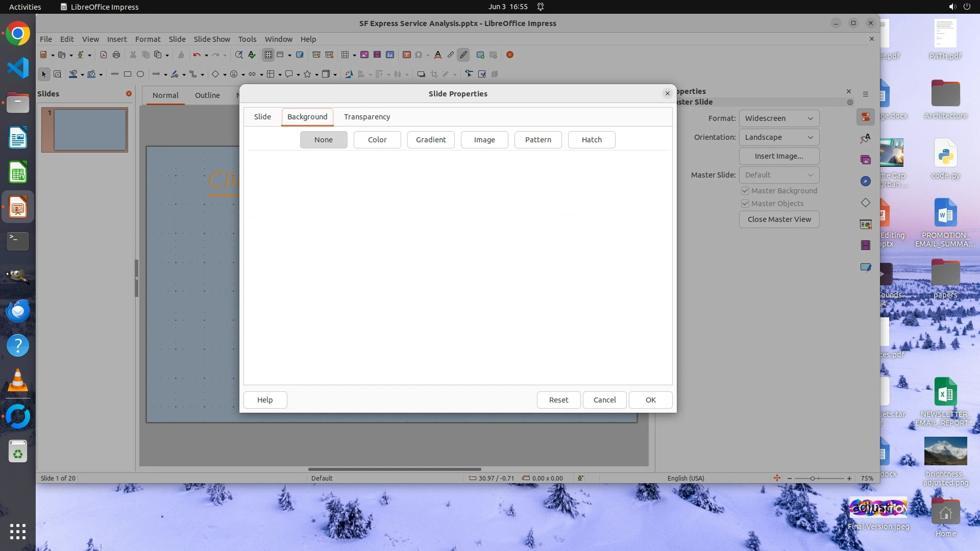Click the Export as PDF toolbar icon
980x551 pixels.
coord(104,55)
